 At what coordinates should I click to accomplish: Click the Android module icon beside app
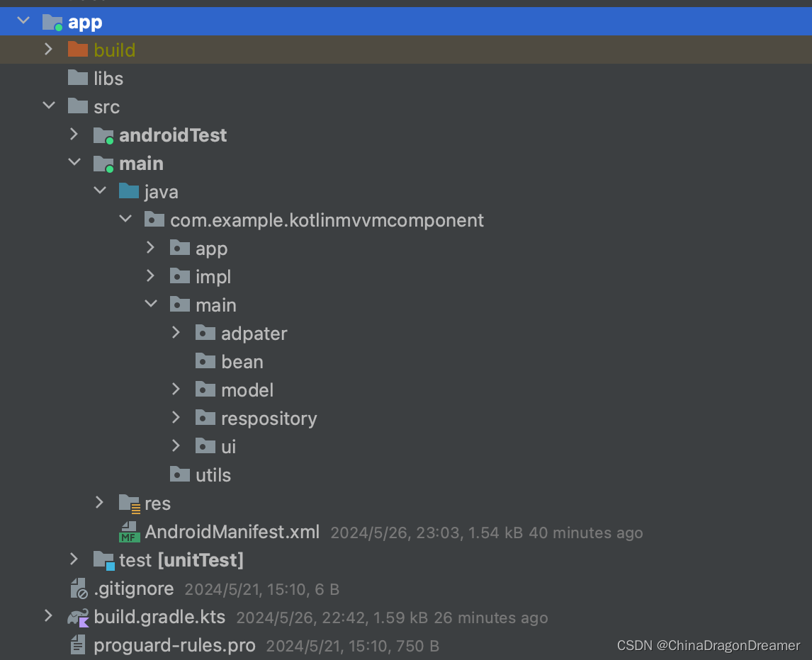pyautogui.click(x=51, y=21)
